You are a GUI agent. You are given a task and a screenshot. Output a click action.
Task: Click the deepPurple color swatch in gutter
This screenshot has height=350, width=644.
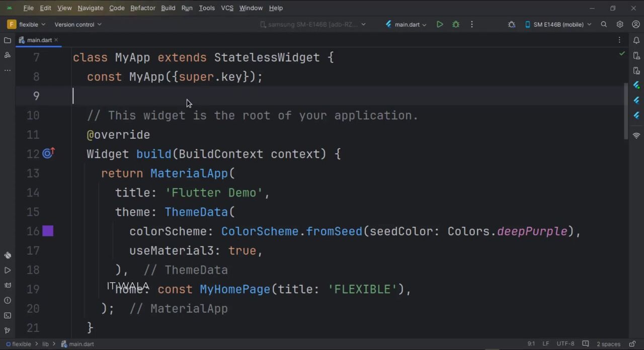pos(48,231)
